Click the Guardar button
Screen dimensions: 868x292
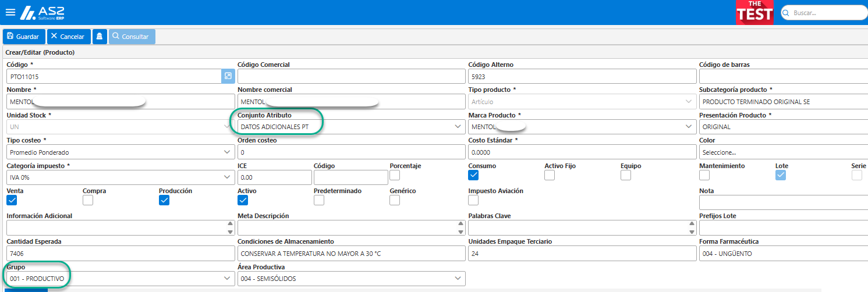24,37
